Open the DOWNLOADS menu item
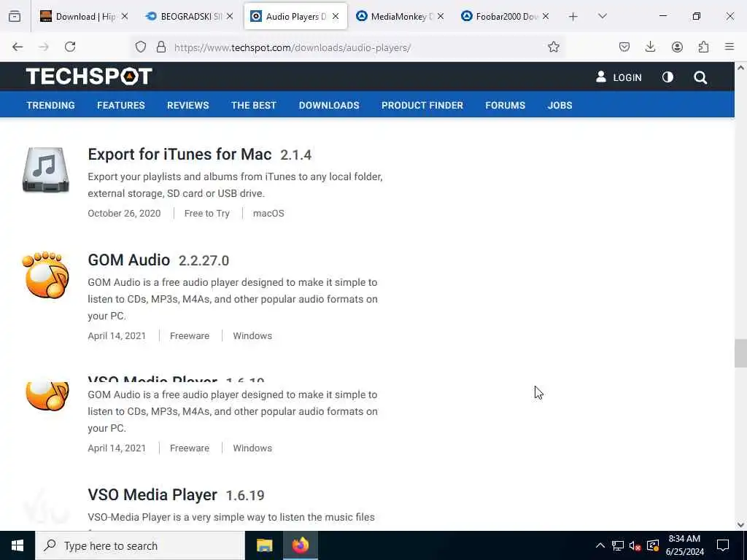Image resolution: width=747 pixels, height=560 pixels. pyautogui.click(x=329, y=105)
